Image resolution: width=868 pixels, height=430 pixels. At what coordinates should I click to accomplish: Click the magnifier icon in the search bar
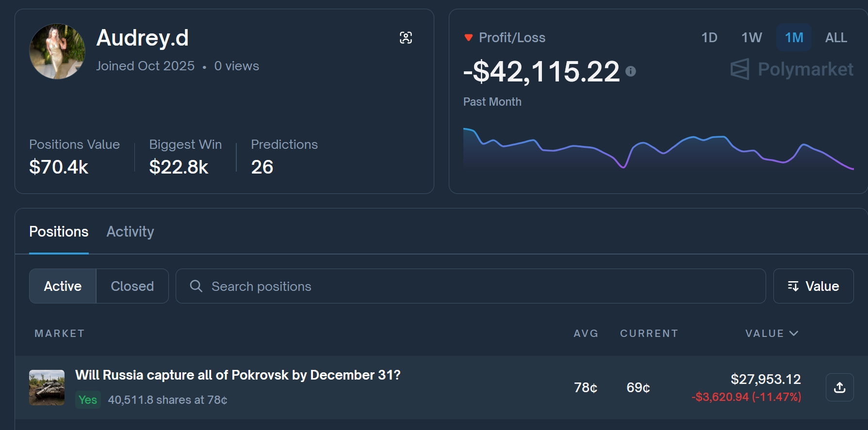[196, 286]
